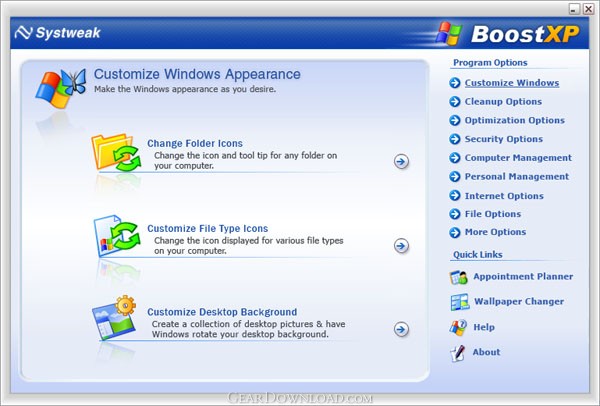Open Personal Management section

[517, 176]
